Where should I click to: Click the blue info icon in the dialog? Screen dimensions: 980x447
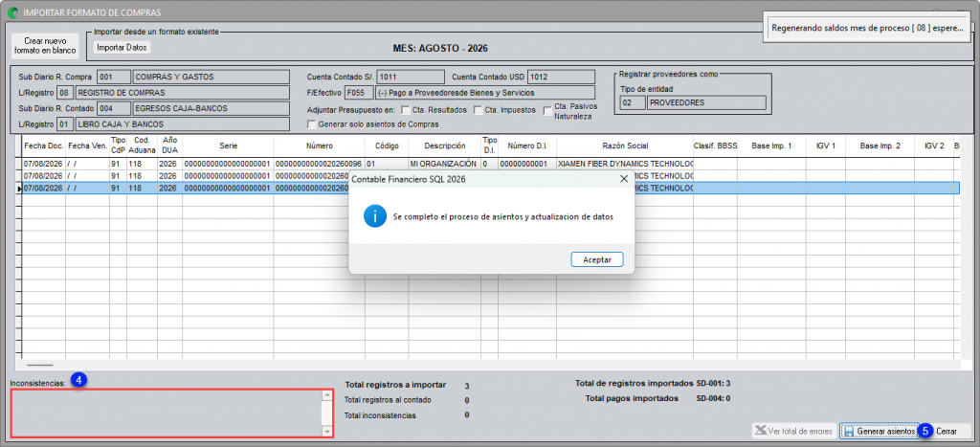pos(374,217)
